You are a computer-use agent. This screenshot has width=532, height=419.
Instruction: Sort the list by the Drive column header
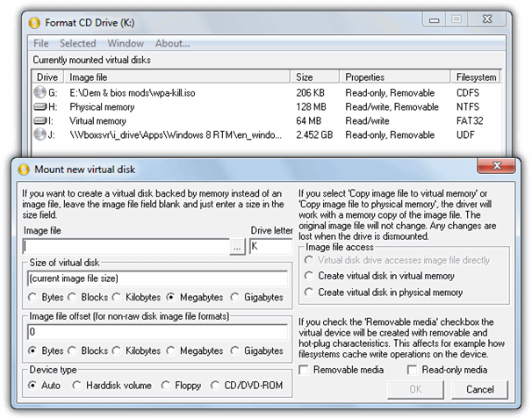point(47,77)
